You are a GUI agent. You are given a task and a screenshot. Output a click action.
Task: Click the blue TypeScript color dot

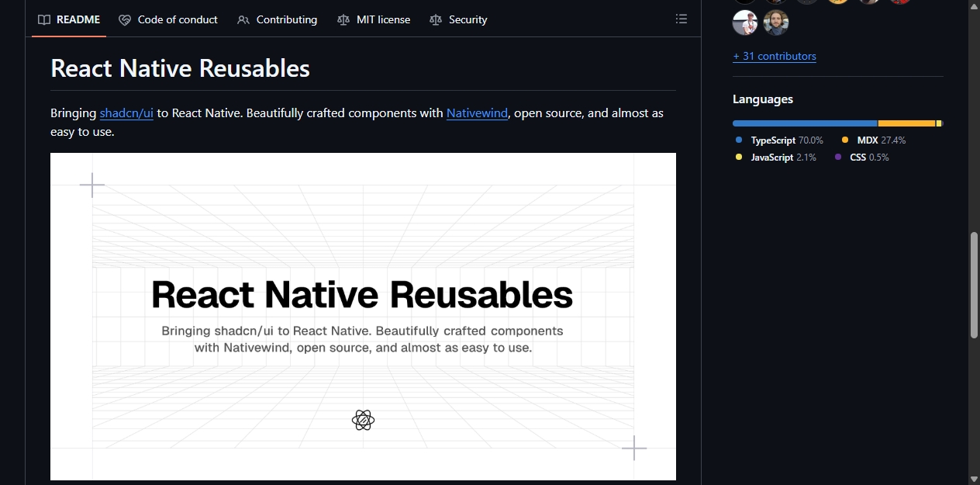(x=739, y=140)
